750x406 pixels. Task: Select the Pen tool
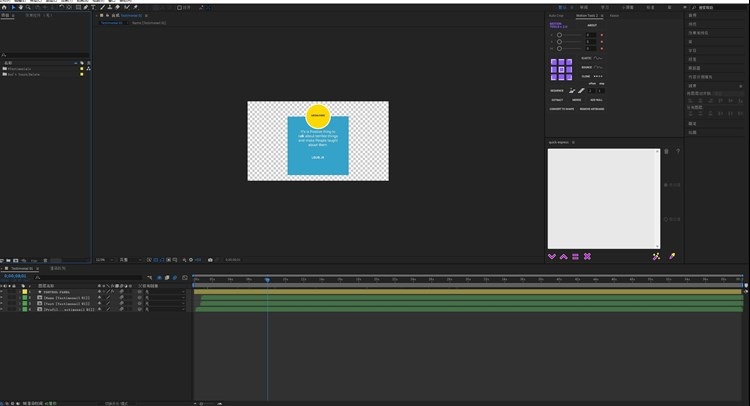coord(86,8)
